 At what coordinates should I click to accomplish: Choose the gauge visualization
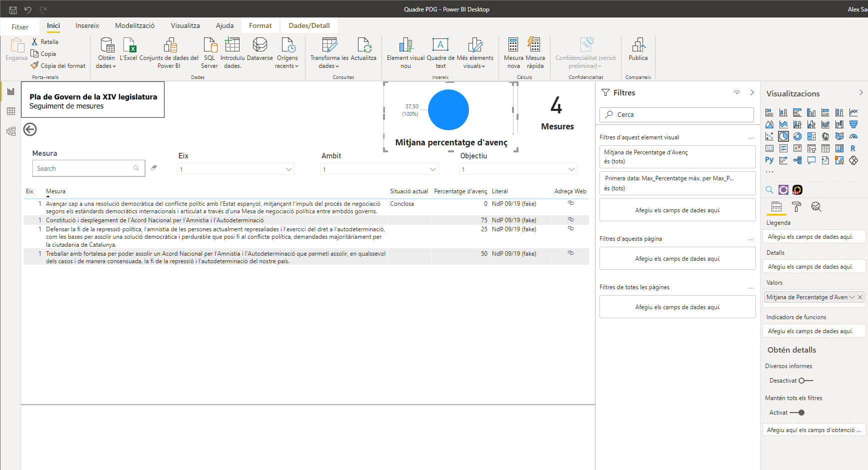pyautogui.click(x=853, y=136)
